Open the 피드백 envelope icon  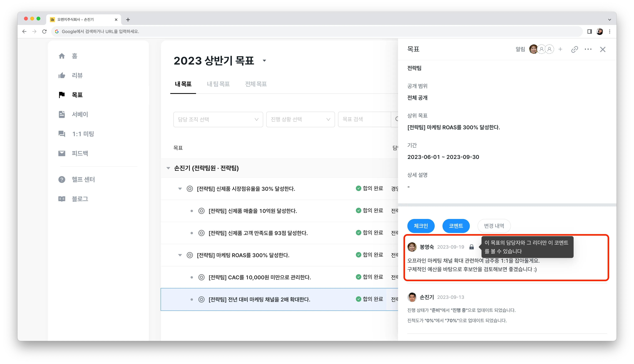click(62, 153)
